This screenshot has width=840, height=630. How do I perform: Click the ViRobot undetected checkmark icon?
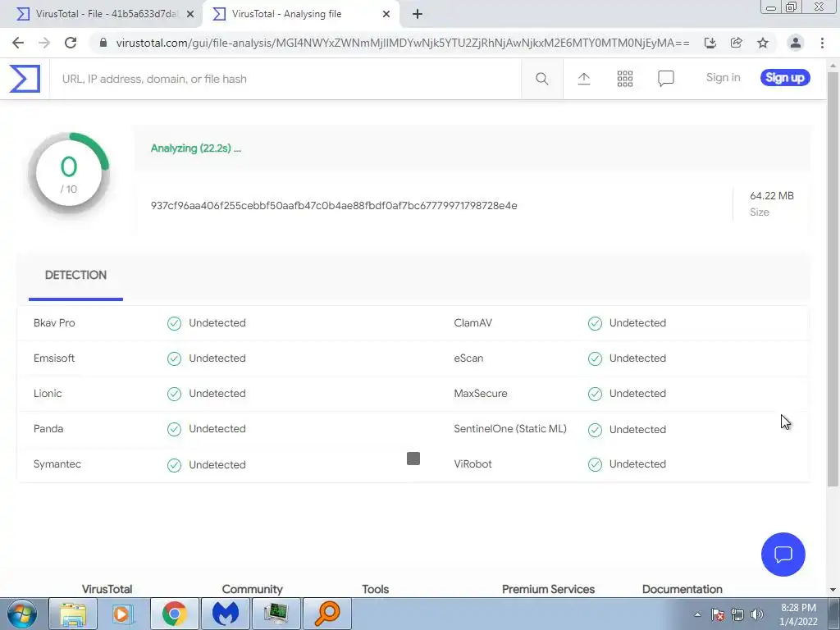click(595, 464)
